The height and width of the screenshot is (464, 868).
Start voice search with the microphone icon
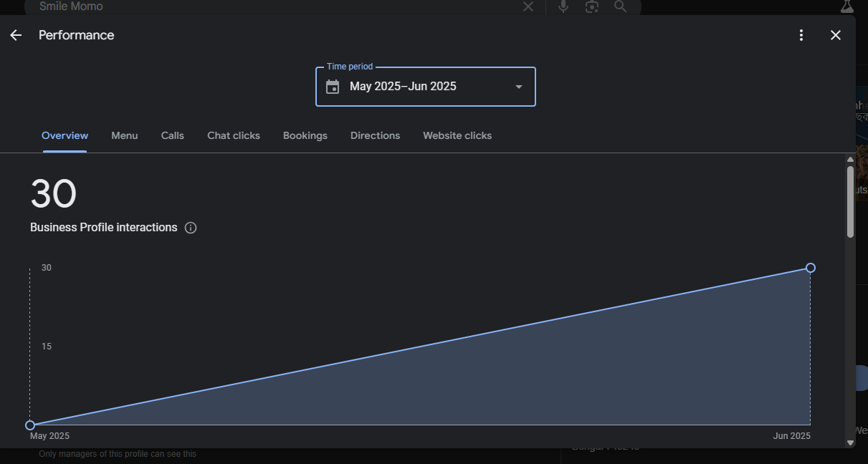[563, 6]
